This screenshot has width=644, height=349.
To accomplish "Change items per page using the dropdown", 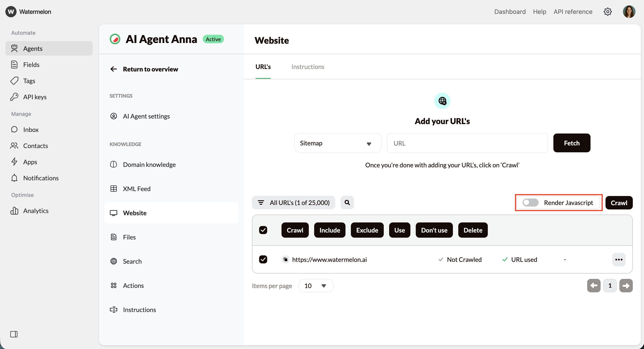I will [316, 285].
